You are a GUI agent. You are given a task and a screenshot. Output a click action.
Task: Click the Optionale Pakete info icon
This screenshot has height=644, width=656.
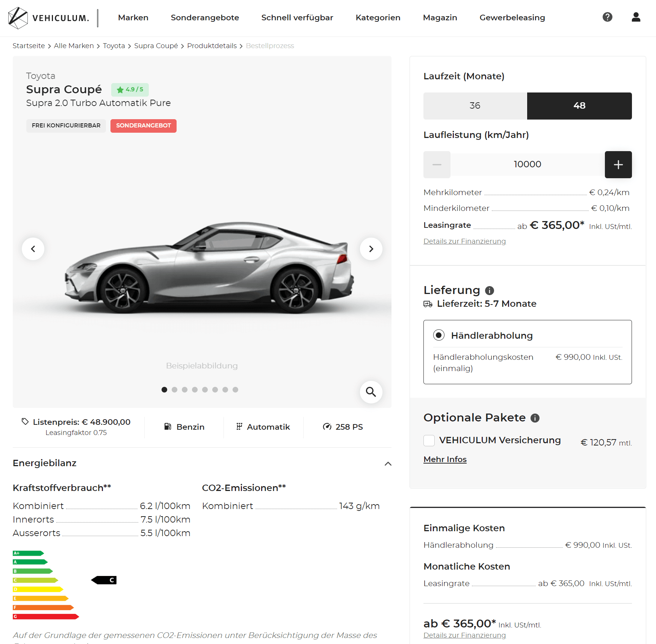[535, 418]
